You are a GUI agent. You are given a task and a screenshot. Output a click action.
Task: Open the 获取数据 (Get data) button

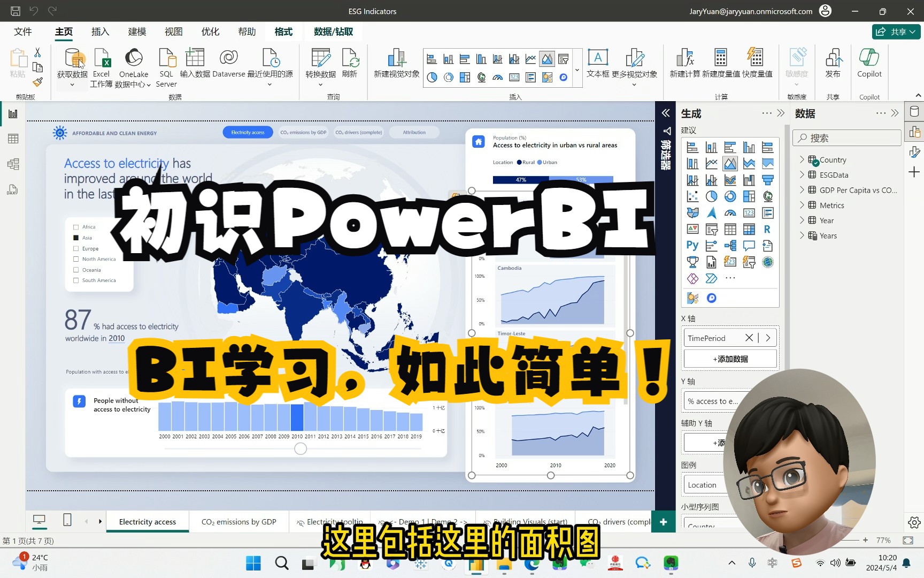(72, 63)
